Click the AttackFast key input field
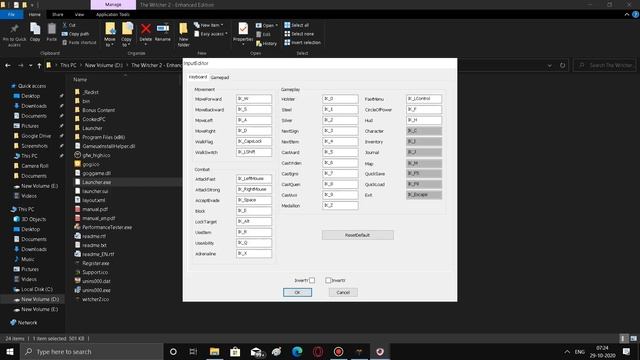Image resolution: width=640 pixels, height=360 pixels. coord(254,179)
